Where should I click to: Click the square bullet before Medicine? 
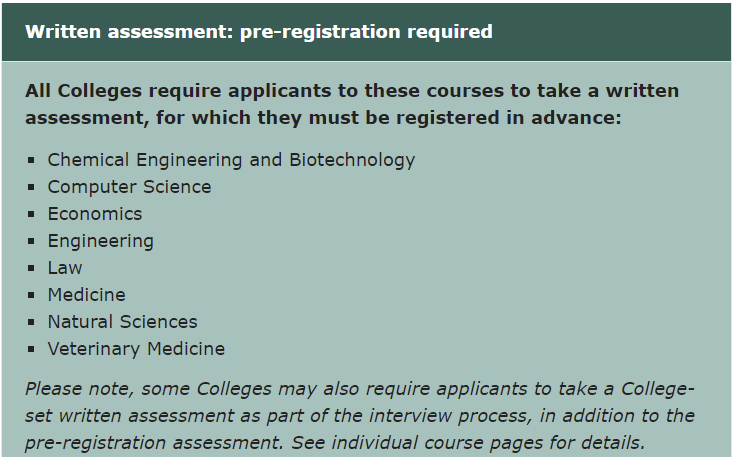[x=32, y=295]
